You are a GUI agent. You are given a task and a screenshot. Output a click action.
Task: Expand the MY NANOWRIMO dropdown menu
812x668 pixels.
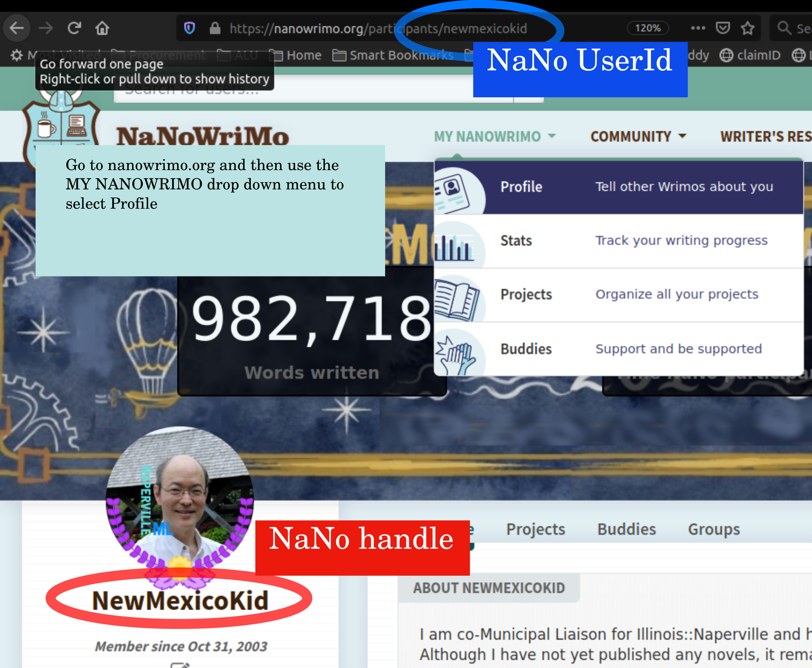(x=495, y=137)
